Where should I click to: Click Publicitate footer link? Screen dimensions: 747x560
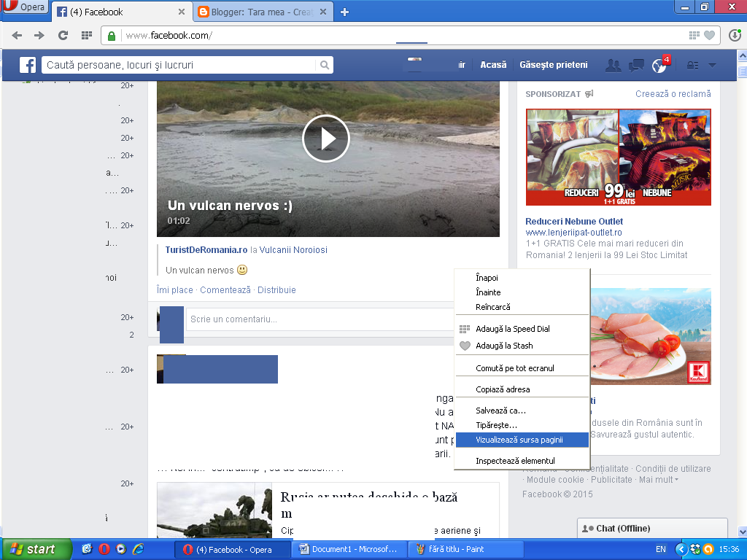coord(611,480)
